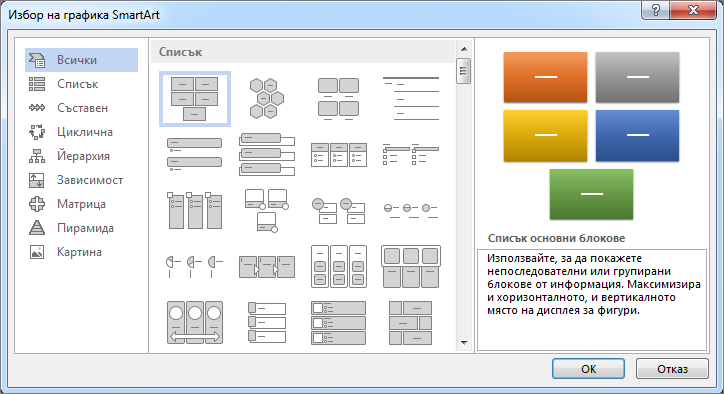Screen dimensions: 724x394
Task: Click the Йерархия org chart icon
Action: point(37,156)
